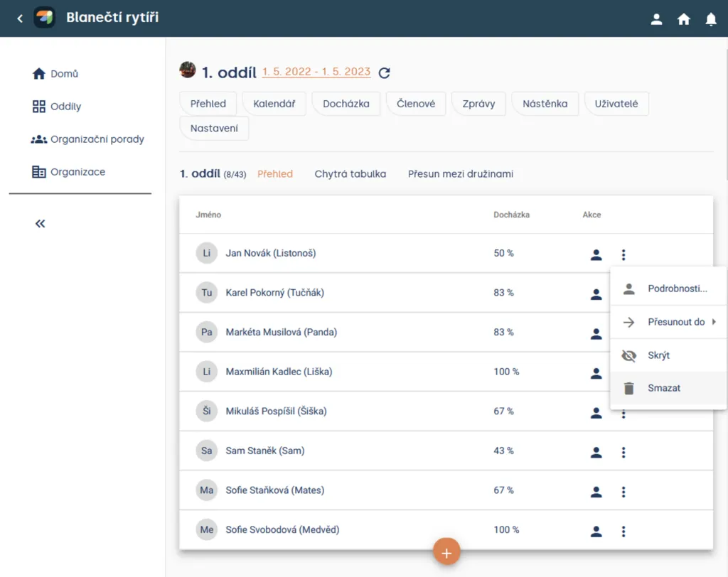Select Skrýt to hide the member
This screenshot has height=577, width=728.
point(668,355)
